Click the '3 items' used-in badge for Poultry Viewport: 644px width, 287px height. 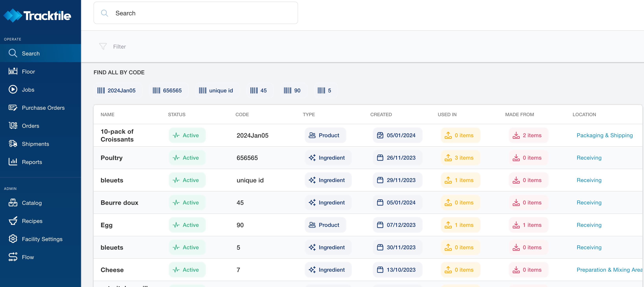pos(460,158)
